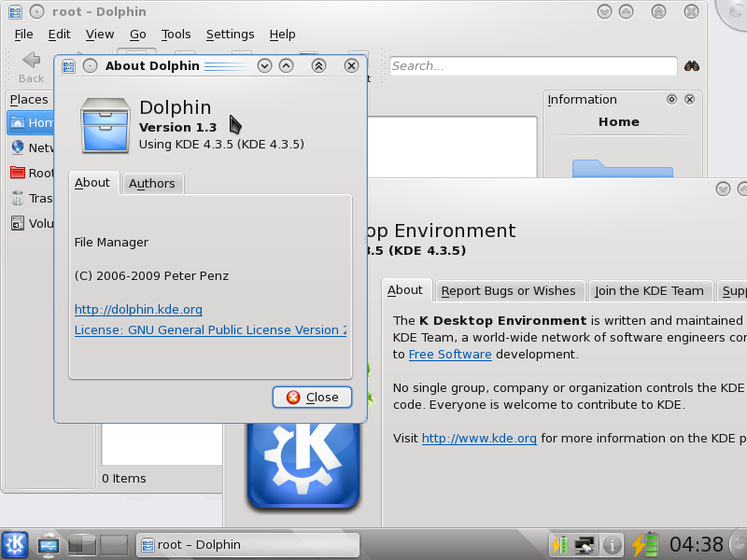The image size is (747, 560).
Task: Open the Settings menu
Action: [230, 35]
